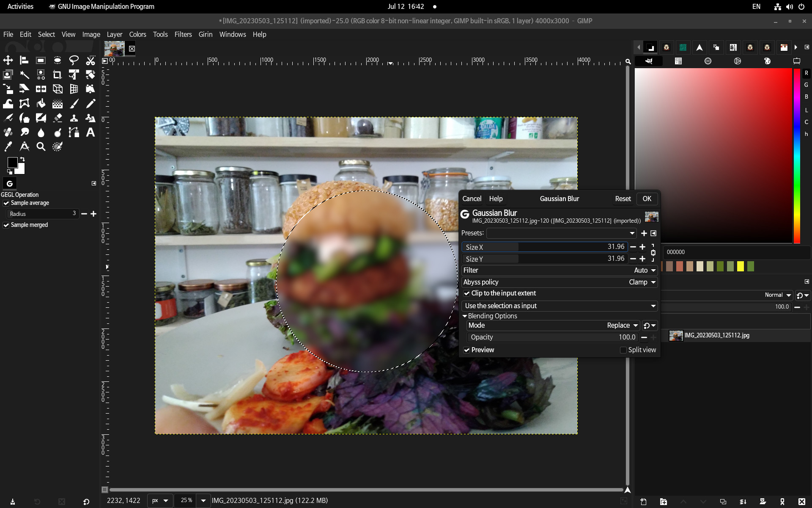Pick the Text tool
The width and height of the screenshot is (812, 508).
[90, 133]
